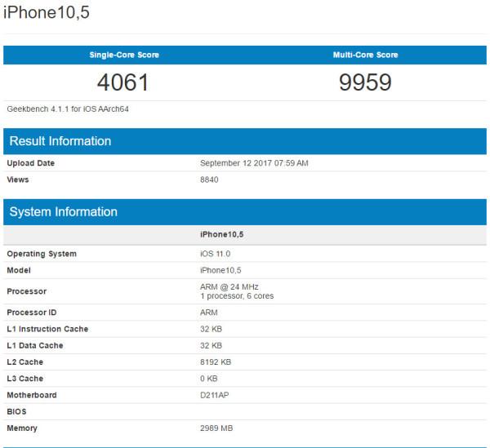The height and width of the screenshot is (448, 490).
Task: Select the single-core score 4061
Action: [x=122, y=82]
